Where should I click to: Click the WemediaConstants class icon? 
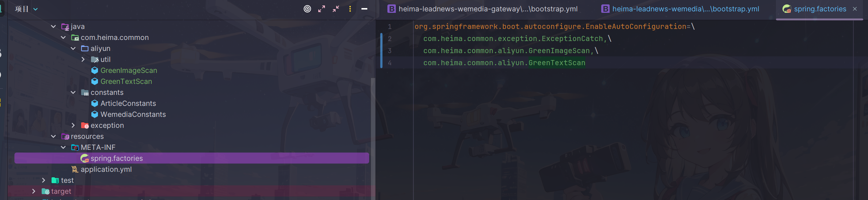tap(95, 114)
